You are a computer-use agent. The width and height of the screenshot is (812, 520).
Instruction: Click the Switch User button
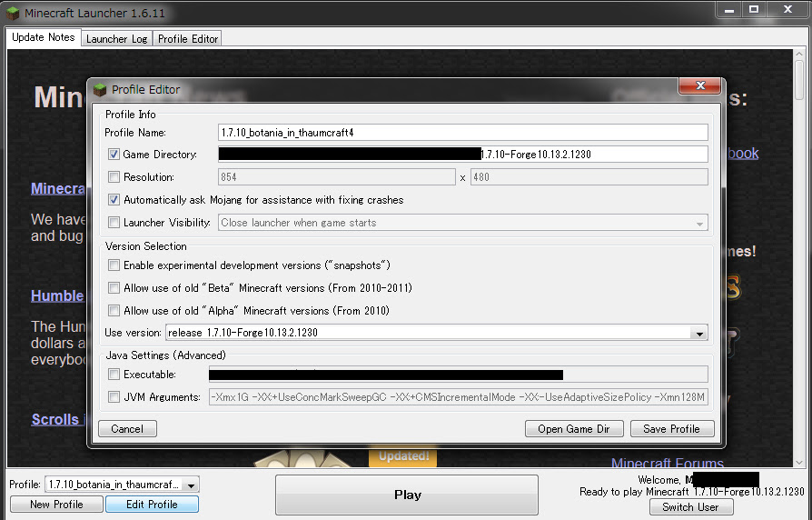click(691, 507)
